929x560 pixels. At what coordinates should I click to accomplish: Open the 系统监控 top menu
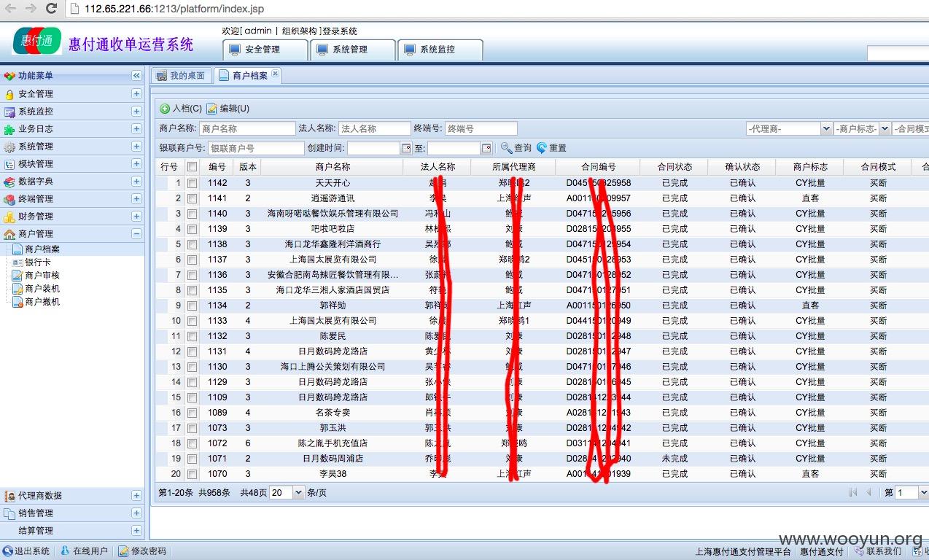click(x=440, y=50)
